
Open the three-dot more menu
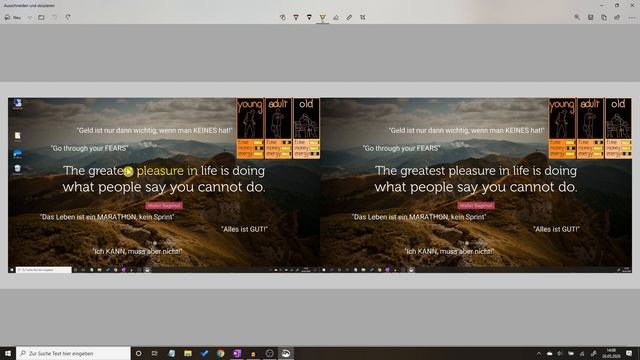tap(632, 18)
